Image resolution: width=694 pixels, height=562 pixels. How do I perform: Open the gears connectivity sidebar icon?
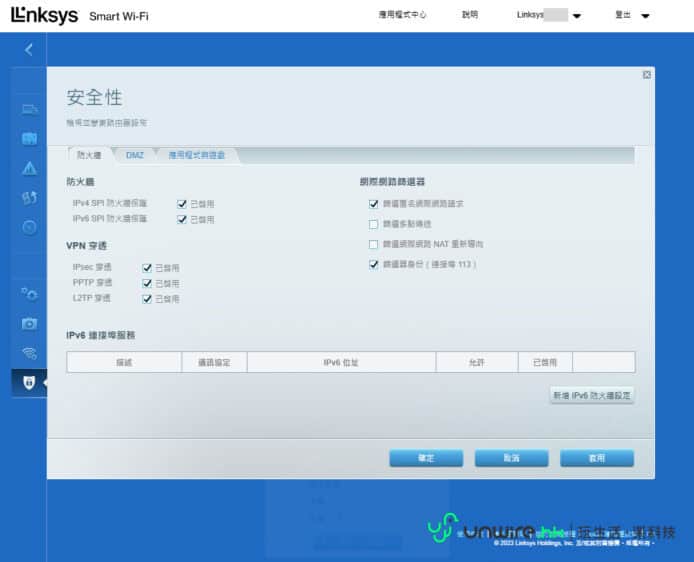29,293
